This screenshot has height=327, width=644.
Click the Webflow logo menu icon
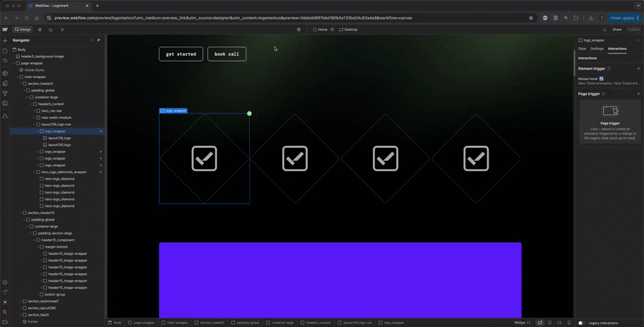coord(5,30)
